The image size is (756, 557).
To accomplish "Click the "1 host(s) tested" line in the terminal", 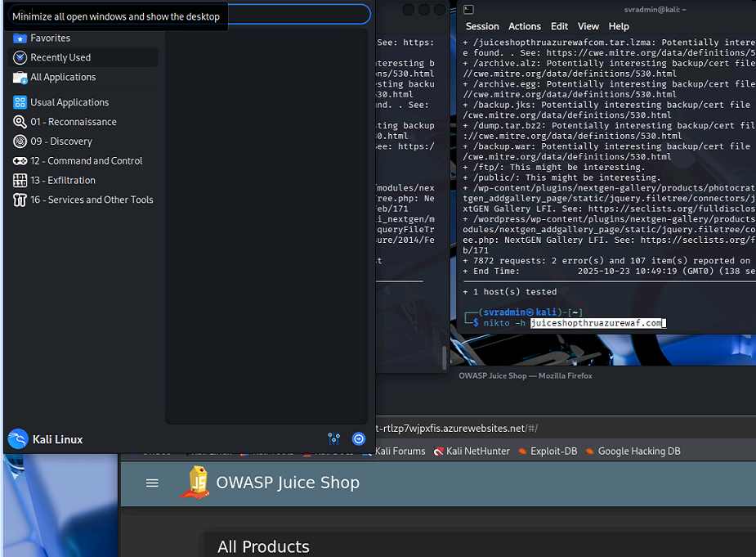I will (510, 291).
